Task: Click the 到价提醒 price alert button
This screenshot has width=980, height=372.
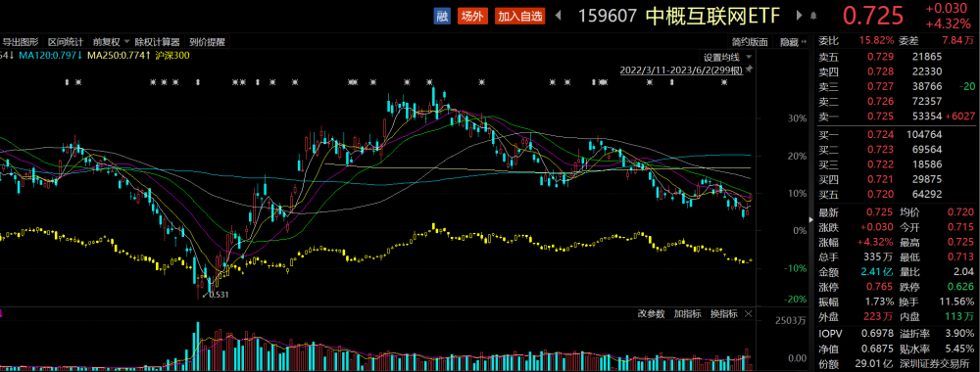Action: click(207, 42)
